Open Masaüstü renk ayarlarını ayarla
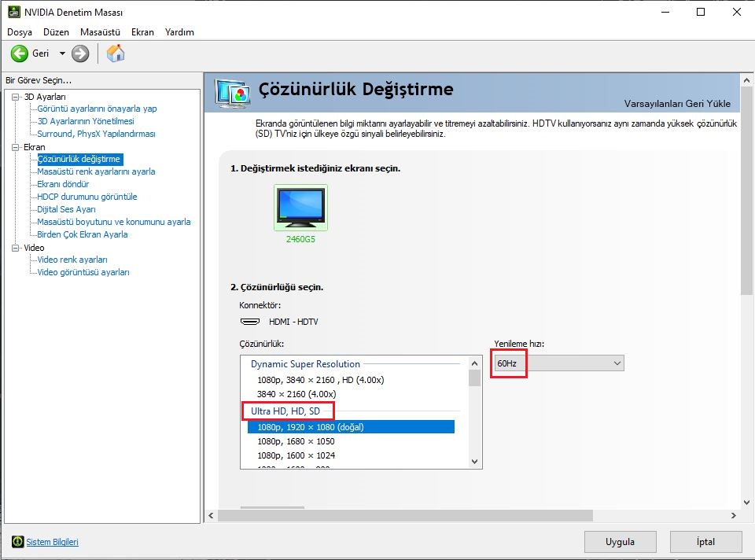This screenshot has width=755, height=560. pos(96,171)
